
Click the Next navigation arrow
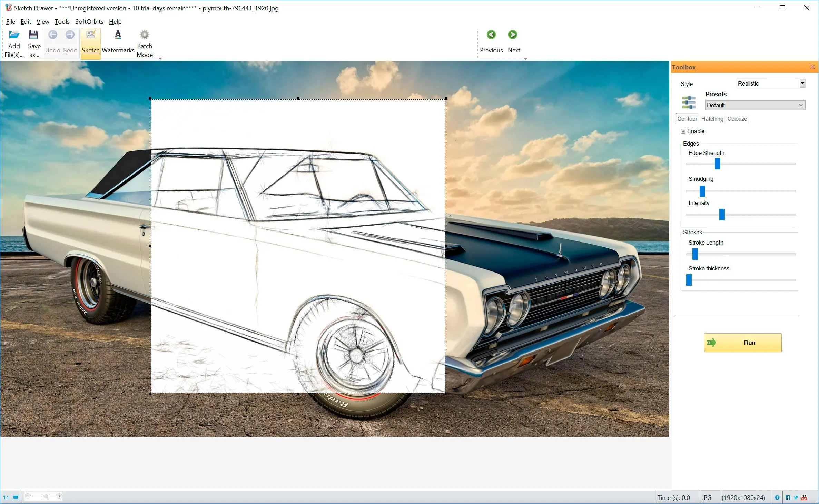pos(512,34)
